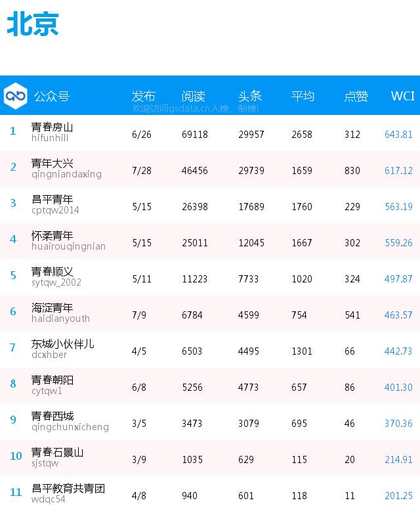Click the 青春顺义 account name
The width and height of the screenshot is (420, 511).
[x=52, y=271]
